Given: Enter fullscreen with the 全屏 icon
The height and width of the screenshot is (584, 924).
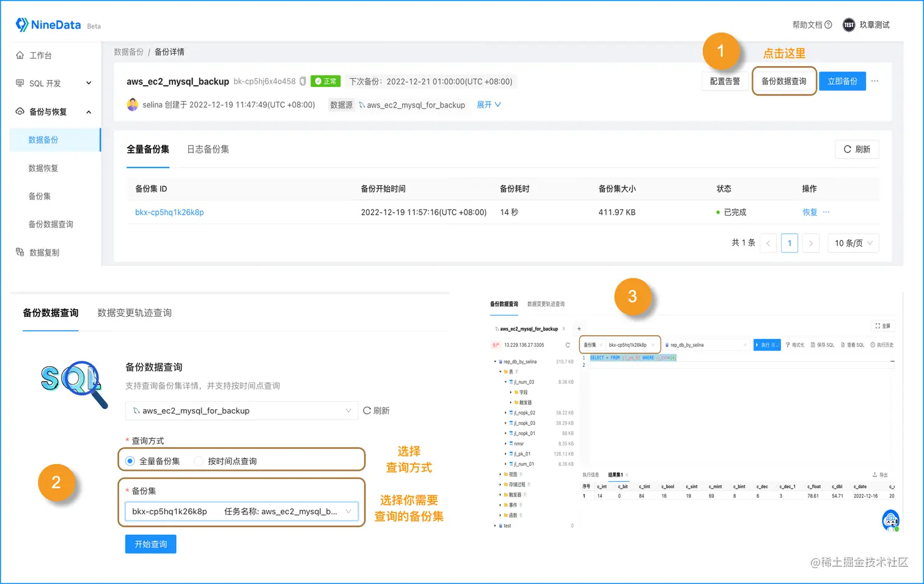Looking at the screenshot, I should [883, 326].
